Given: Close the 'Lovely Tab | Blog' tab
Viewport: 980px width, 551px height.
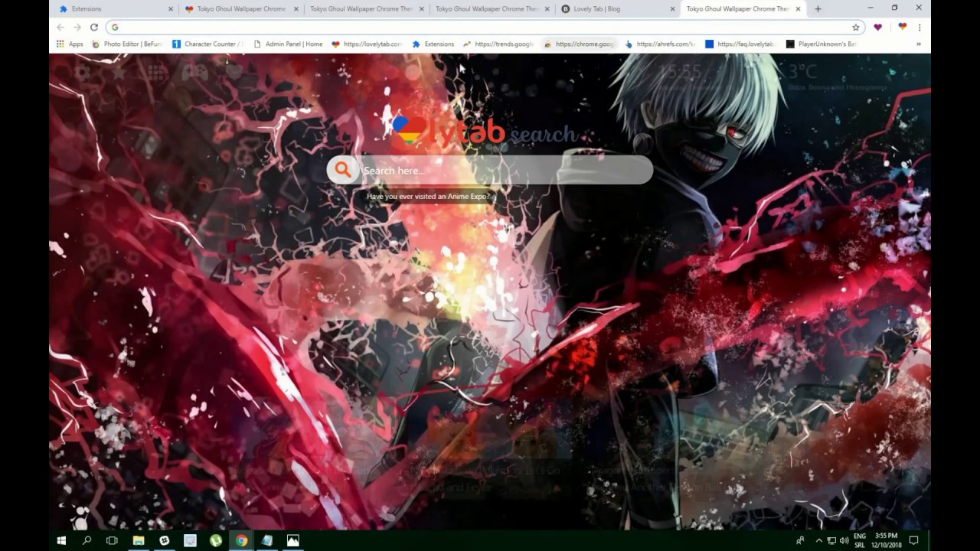Looking at the screenshot, I should 673,9.
